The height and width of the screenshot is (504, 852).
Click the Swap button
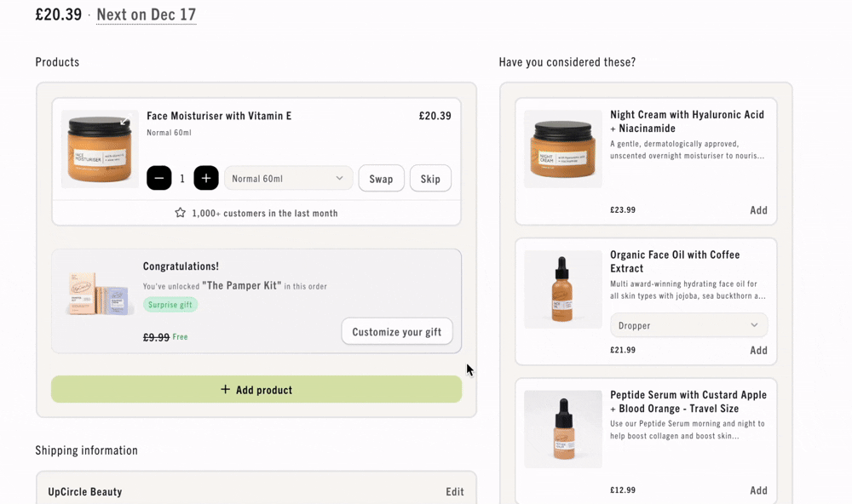[x=381, y=179]
